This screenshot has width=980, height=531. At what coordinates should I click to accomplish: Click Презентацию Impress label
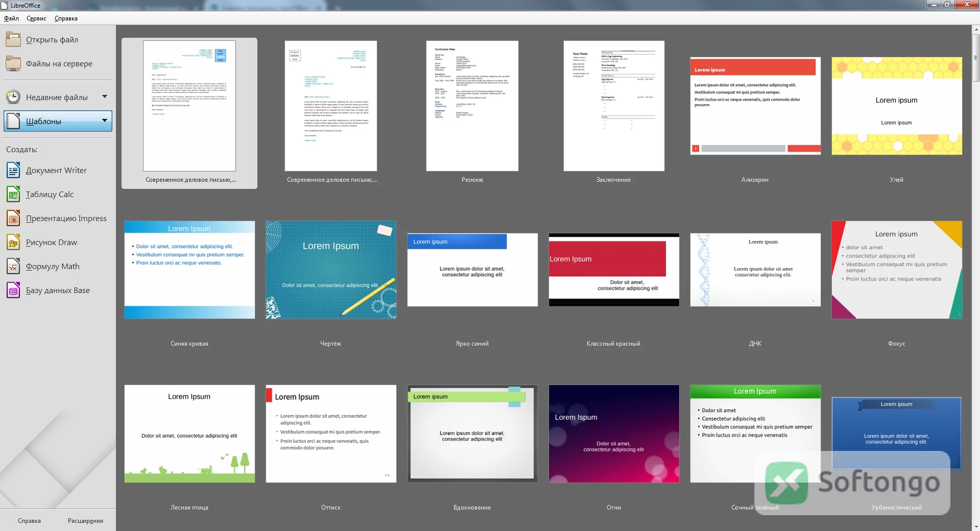click(x=66, y=218)
